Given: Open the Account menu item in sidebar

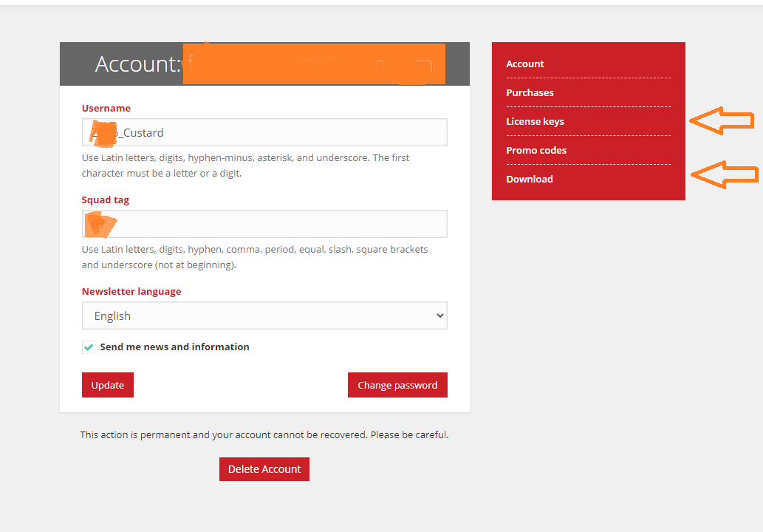Looking at the screenshot, I should click(525, 64).
